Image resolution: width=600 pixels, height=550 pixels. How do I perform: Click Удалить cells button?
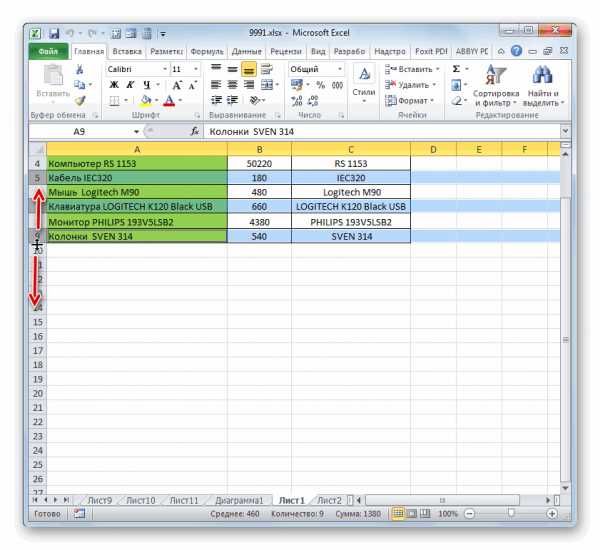[410, 85]
